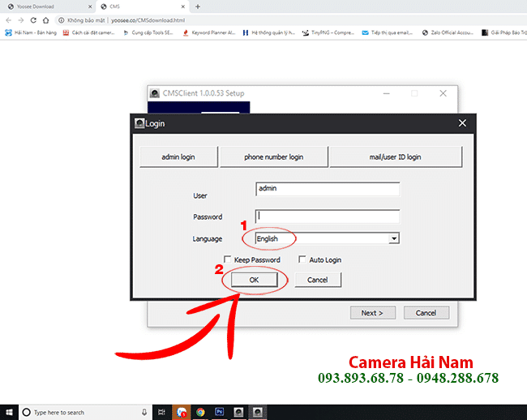The width and height of the screenshot is (527, 420).
Task: Click the Login dialog title icon
Action: (x=139, y=123)
